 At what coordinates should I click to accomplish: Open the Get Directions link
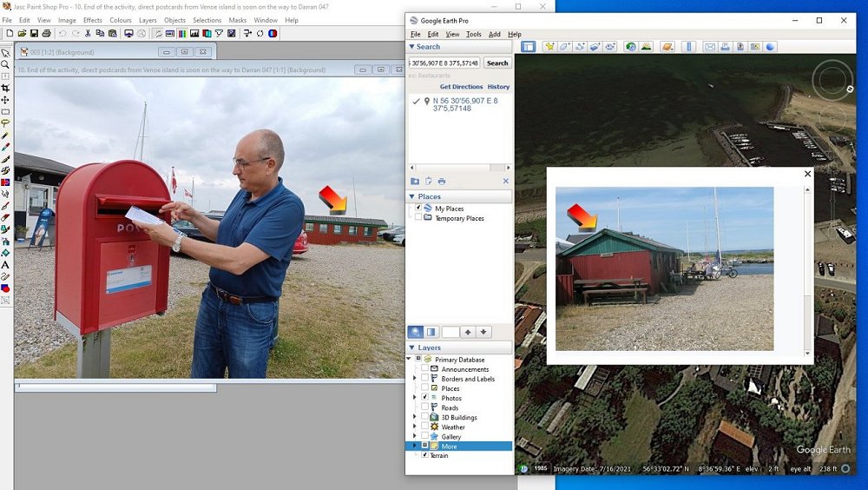[x=461, y=87]
